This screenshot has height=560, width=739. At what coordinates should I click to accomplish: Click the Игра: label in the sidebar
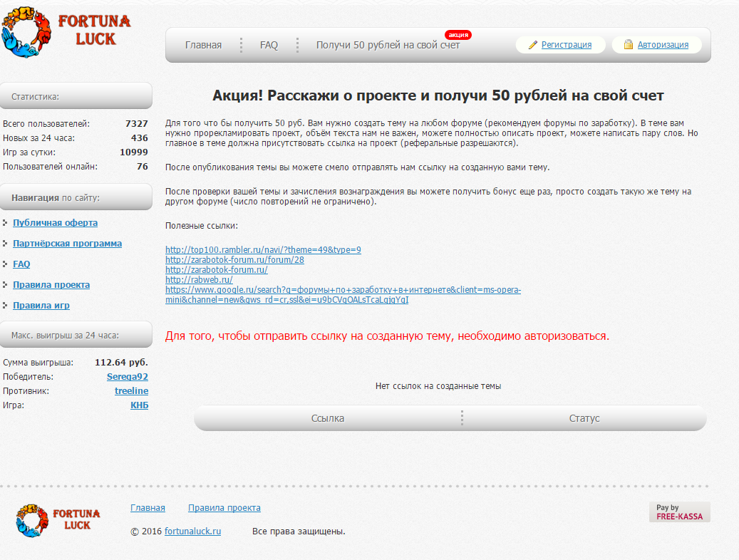click(14, 405)
